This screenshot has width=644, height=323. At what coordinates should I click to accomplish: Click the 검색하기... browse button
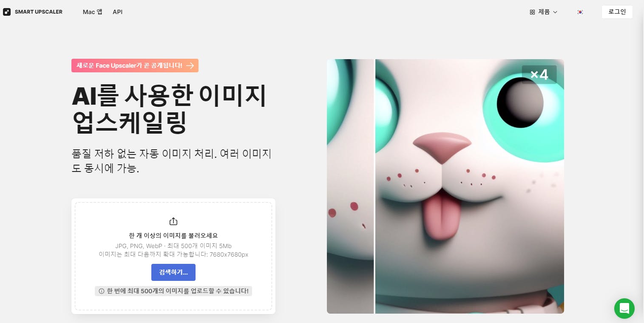point(173,272)
